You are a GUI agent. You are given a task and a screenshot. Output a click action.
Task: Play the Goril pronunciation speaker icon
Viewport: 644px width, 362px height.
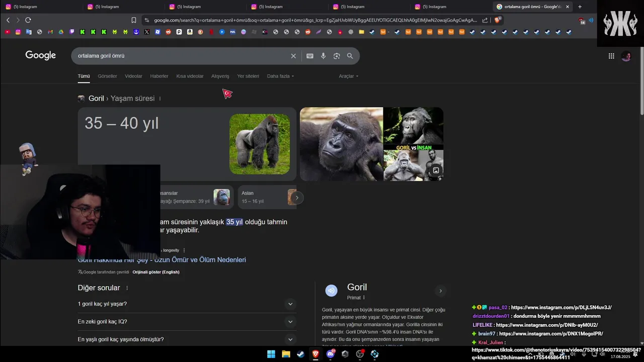pyautogui.click(x=331, y=290)
